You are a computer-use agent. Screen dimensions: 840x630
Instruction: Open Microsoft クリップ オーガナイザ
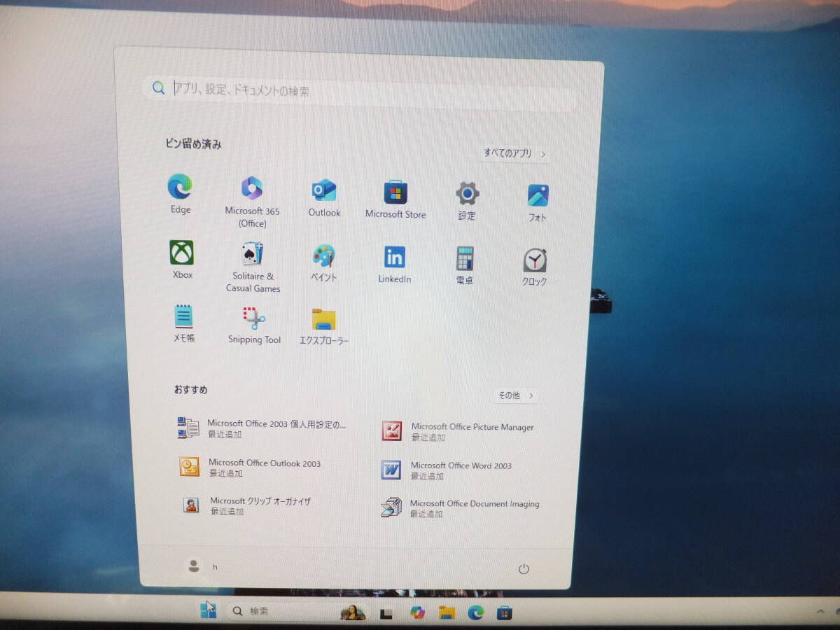click(x=247, y=505)
